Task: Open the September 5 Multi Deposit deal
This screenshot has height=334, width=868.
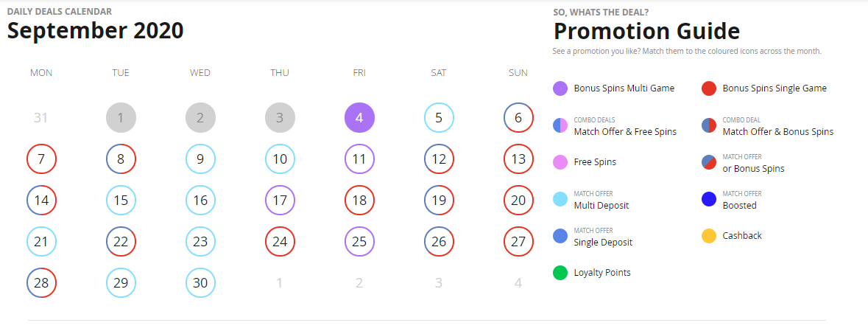Action: pos(439,118)
